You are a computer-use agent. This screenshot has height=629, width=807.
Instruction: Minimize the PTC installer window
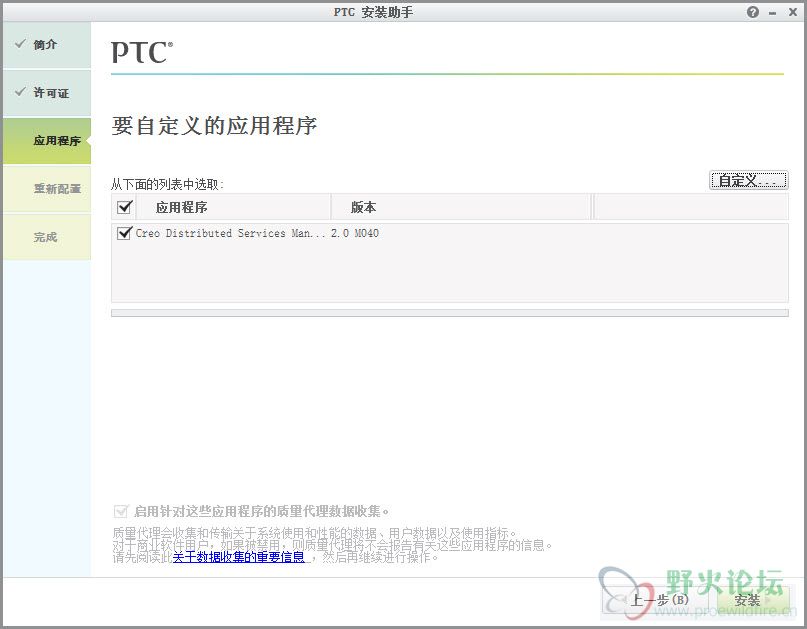tap(772, 13)
